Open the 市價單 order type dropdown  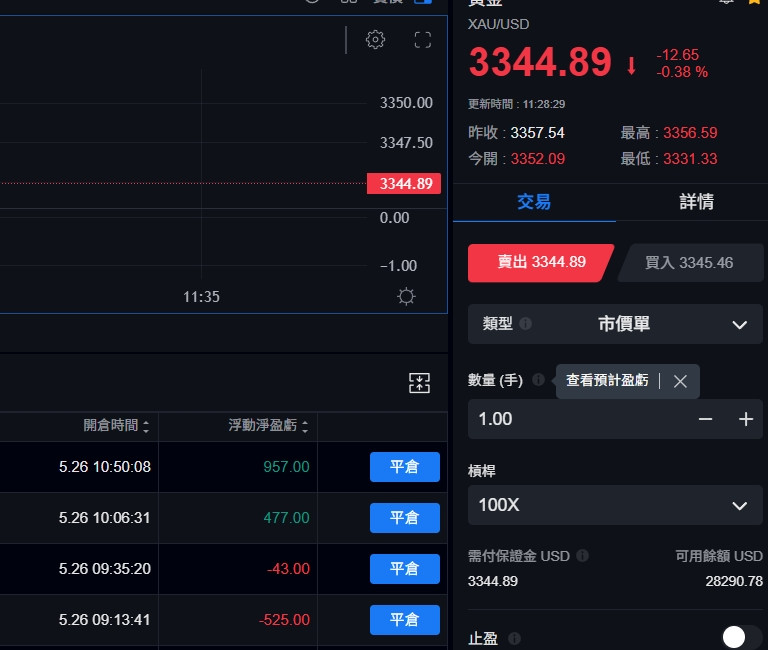click(615, 324)
